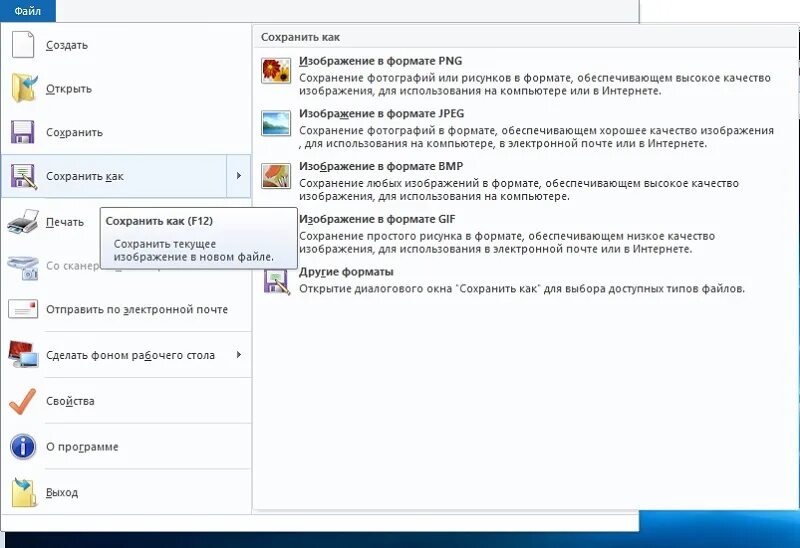Choose Отправить по электронной почте

(x=126, y=309)
